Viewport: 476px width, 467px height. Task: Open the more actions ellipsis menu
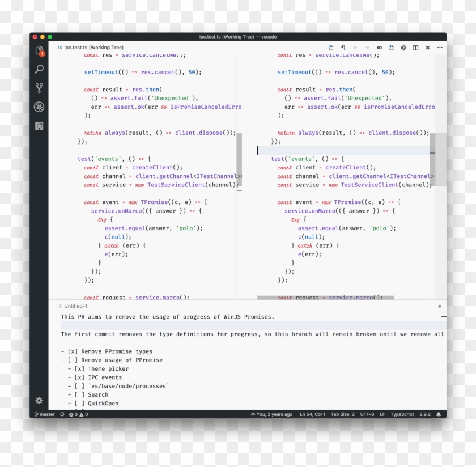coord(440,48)
